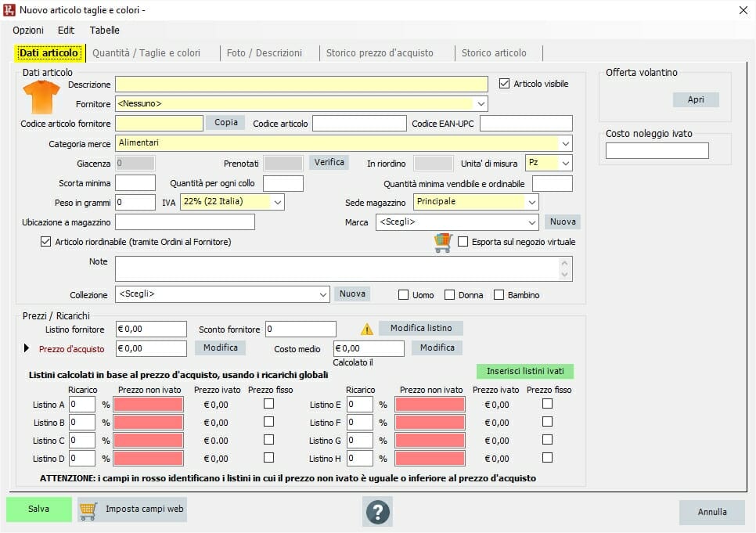The width and height of the screenshot is (756, 533).
Task: Open the Collezione dropdown
Action: (323, 294)
